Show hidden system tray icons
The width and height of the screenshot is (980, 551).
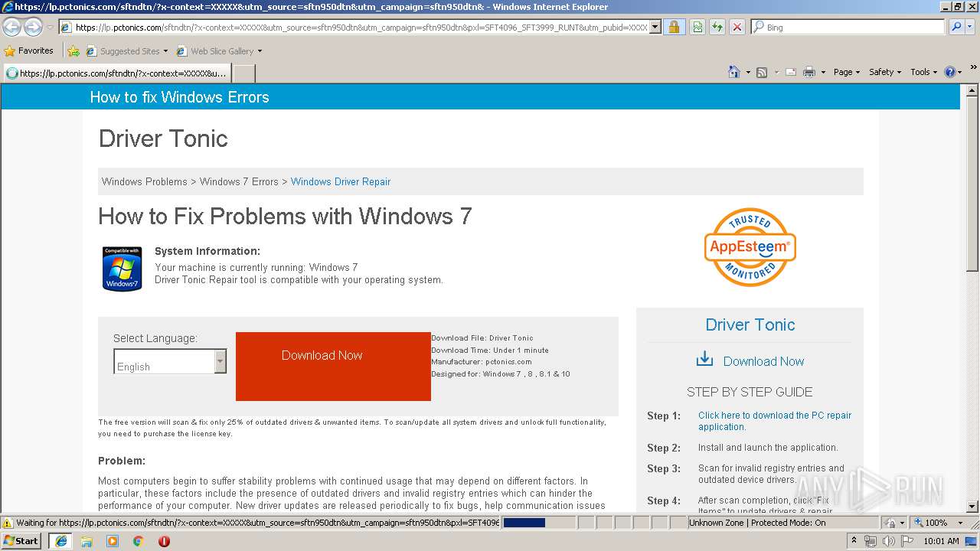pos(854,540)
